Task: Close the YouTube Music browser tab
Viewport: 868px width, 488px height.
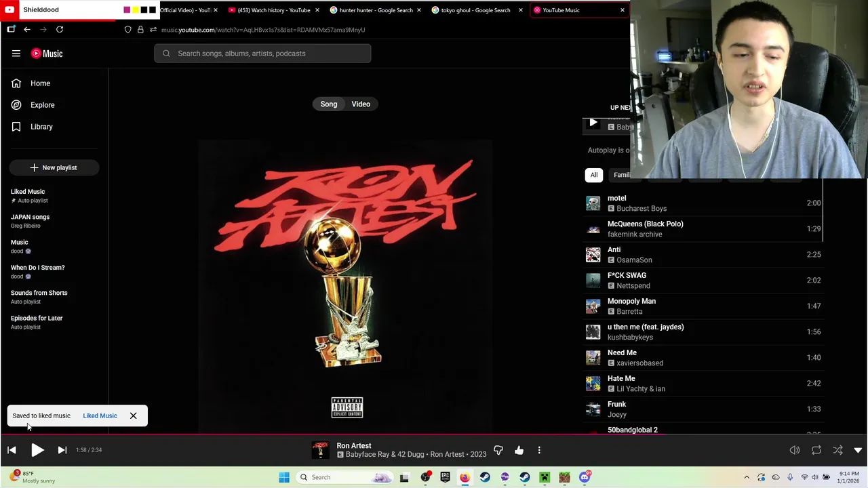Action: coord(622,10)
